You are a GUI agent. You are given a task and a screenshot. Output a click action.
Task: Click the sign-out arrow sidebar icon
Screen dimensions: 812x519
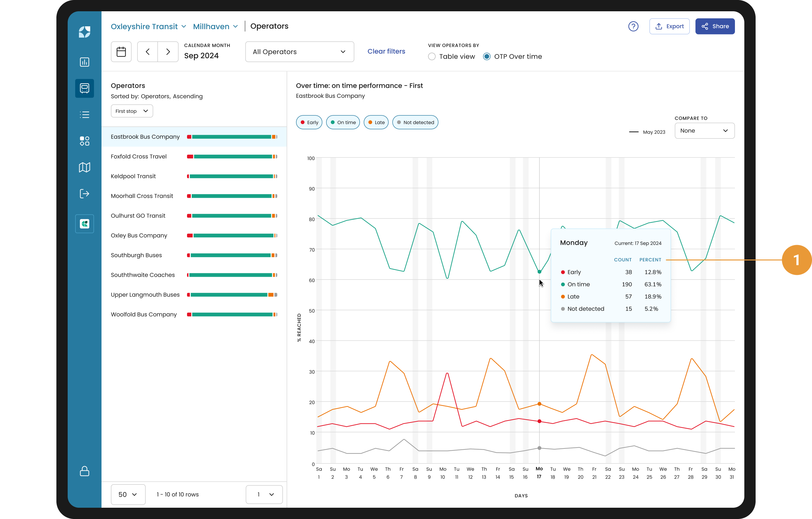(x=84, y=194)
